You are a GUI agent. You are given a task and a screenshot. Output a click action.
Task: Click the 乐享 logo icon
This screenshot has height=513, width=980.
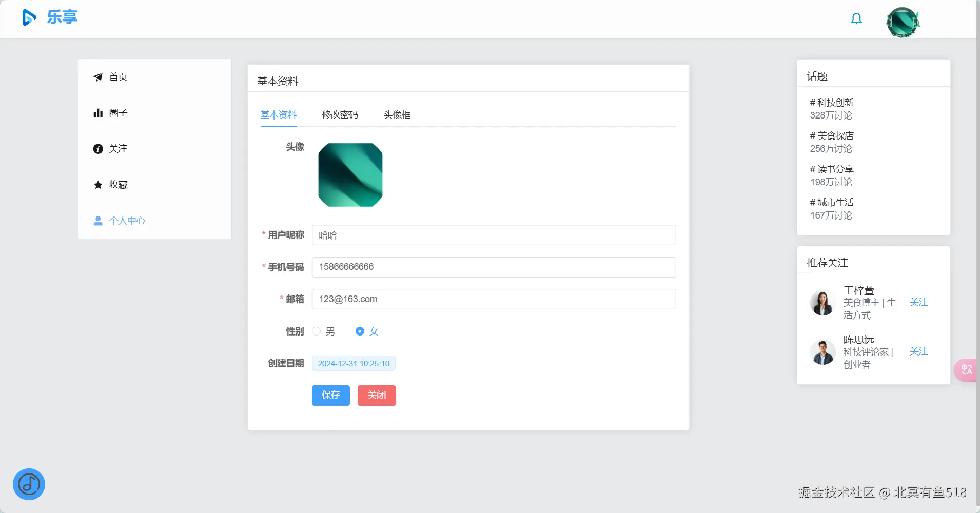[29, 17]
